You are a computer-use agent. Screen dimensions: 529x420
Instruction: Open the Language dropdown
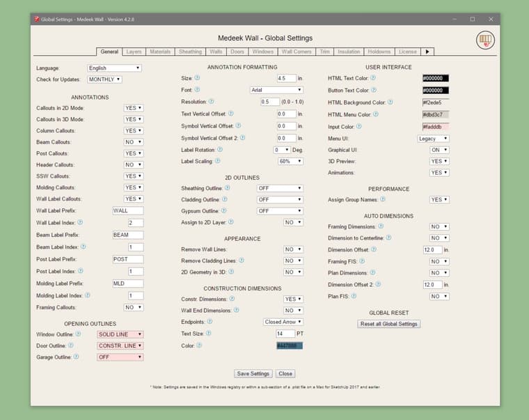pos(114,68)
